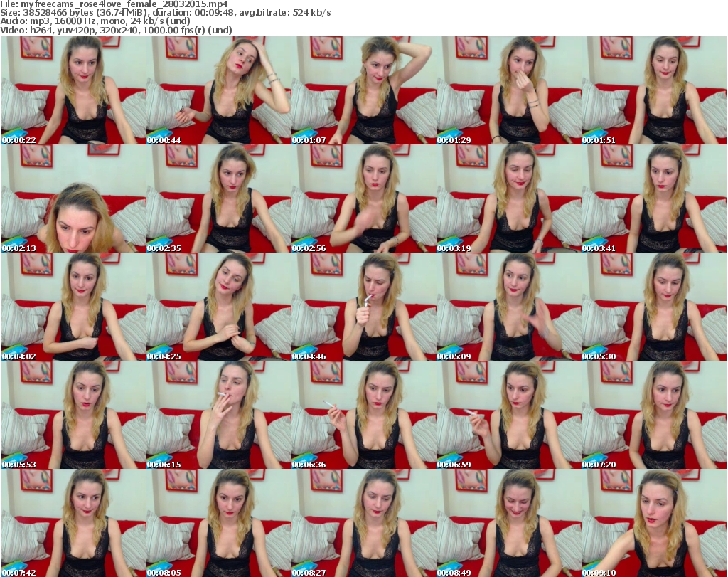
Task: Select the thumbnail timestamped 00:06:15
Action: click(219, 415)
